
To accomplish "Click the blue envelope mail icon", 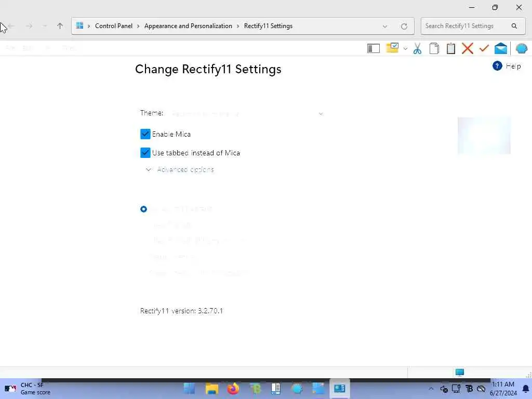I will click(x=500, y=48).
